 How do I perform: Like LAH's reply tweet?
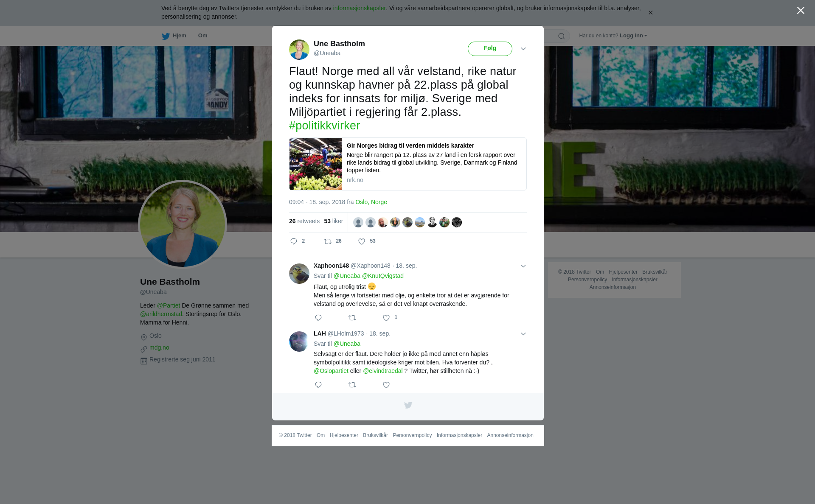click(x=386, y=385)
